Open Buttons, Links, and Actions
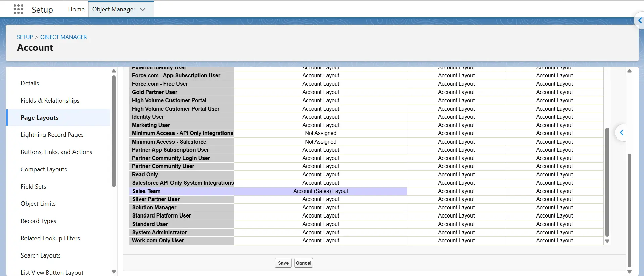644x276 pixels. (x=56, y=152)
